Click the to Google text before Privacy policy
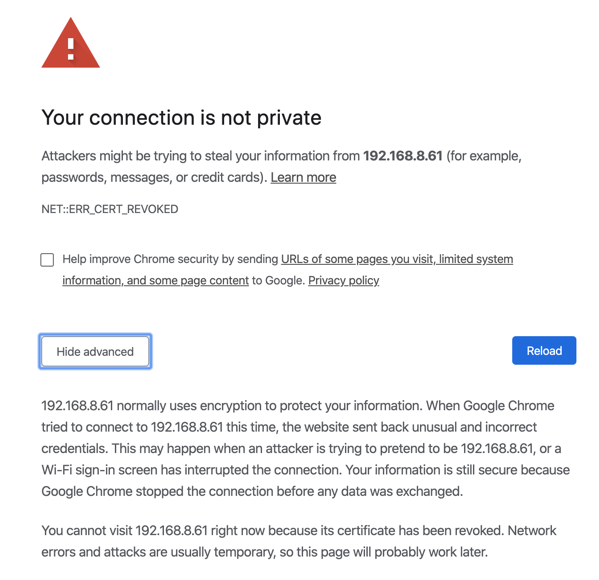The height and width of the screenshot is (580, 599). point(278,280)
